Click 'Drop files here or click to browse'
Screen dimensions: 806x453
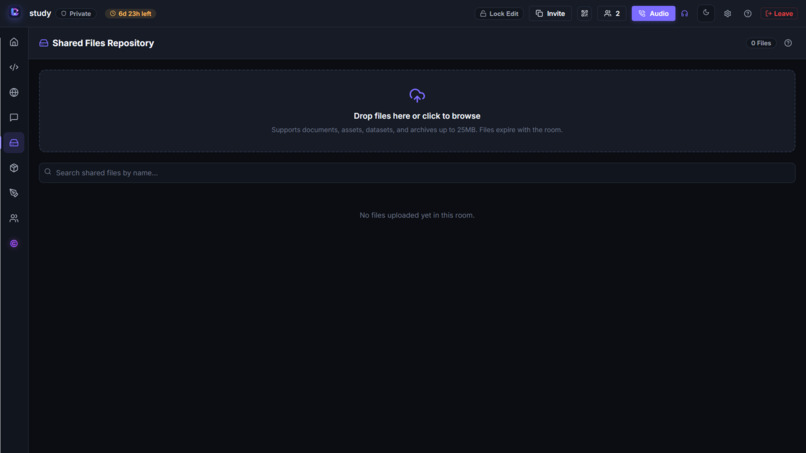click(417, 116)
